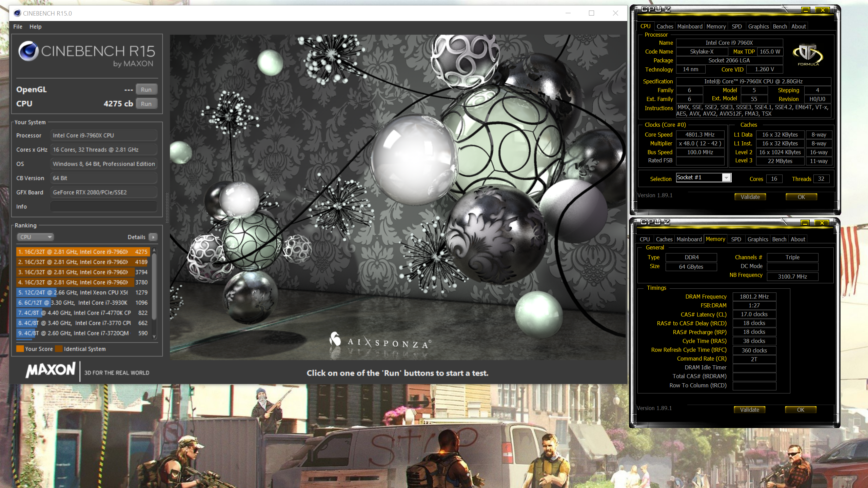Select ranking row 2 with score 4189
This screenshot has height=488, width=868.
[83, 262]
